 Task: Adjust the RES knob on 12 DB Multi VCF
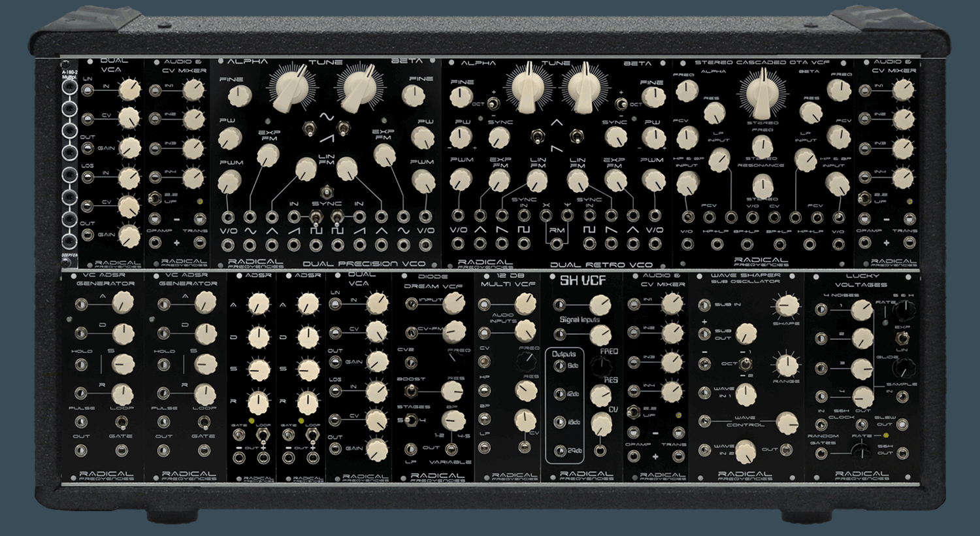coord(527,390)
